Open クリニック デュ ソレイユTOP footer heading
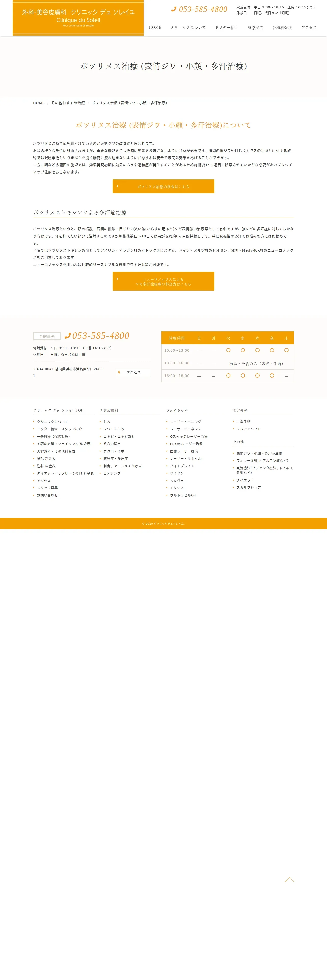The image size is (327, 980). [58, 410]
